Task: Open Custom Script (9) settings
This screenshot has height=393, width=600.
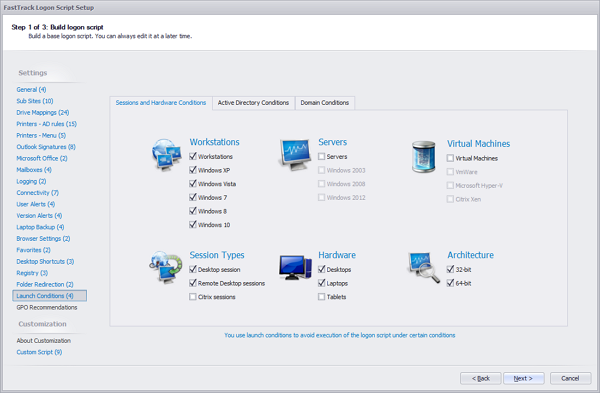Action: point(39,352)
